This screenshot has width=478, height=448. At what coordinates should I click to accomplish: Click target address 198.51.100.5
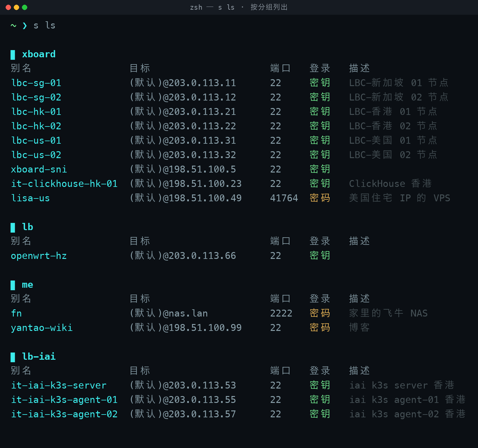(x=203, y=169)
